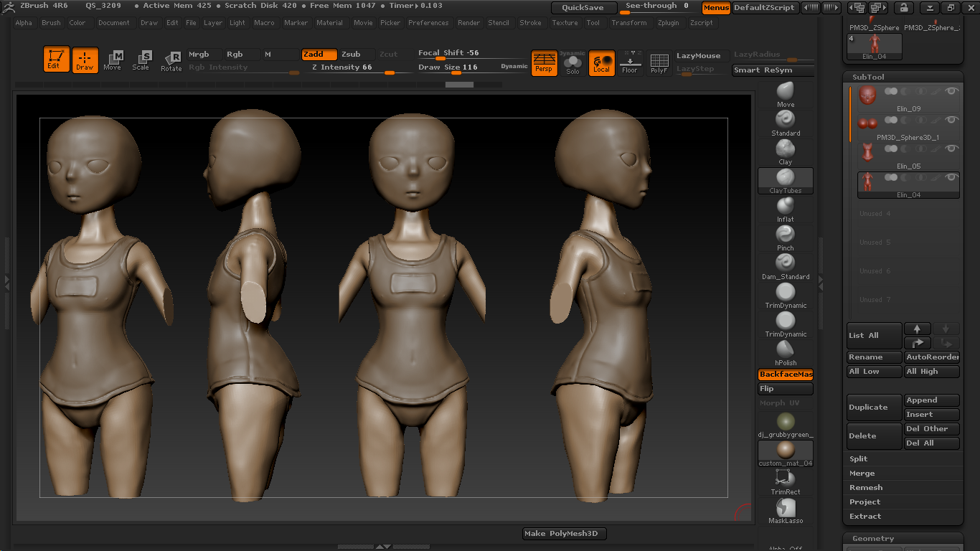The width and height of the screenshot is (980, 551).
Task: Pick the Dam_Standard brush
Action: 786,263
